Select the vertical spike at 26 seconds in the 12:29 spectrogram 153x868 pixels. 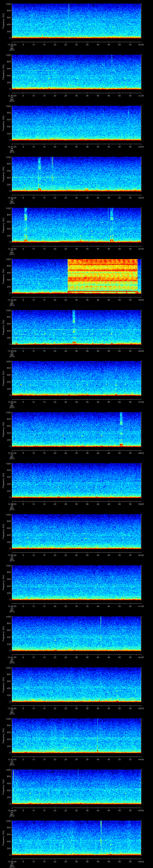tap(69, 19)
